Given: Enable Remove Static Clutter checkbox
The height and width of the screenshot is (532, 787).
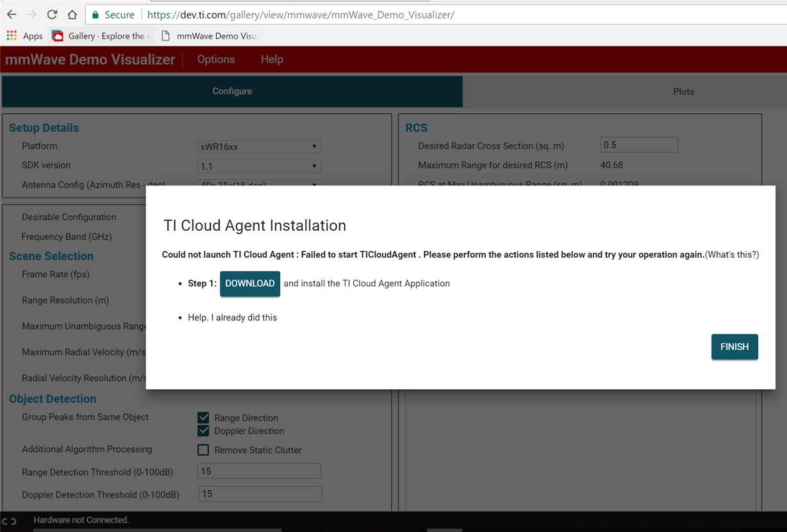Looking at the screenshot, I should coord(203,450).
